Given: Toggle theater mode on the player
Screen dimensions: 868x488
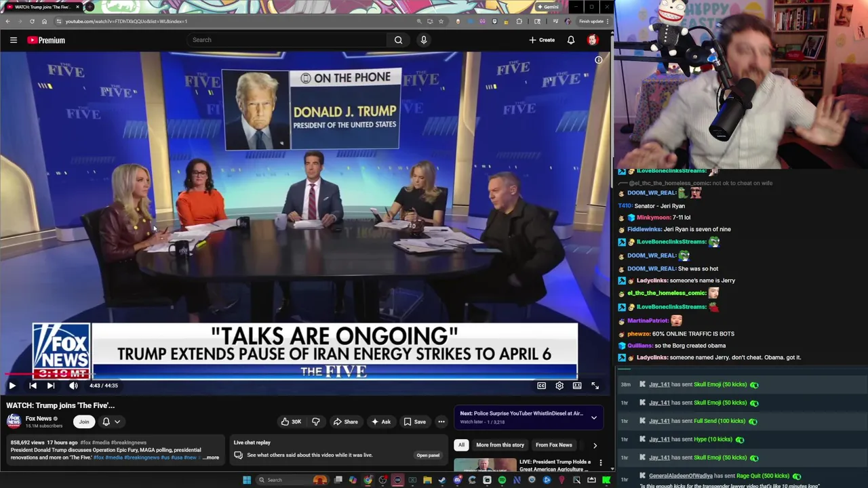Looking at the screenshot, I should click(577, 386).
